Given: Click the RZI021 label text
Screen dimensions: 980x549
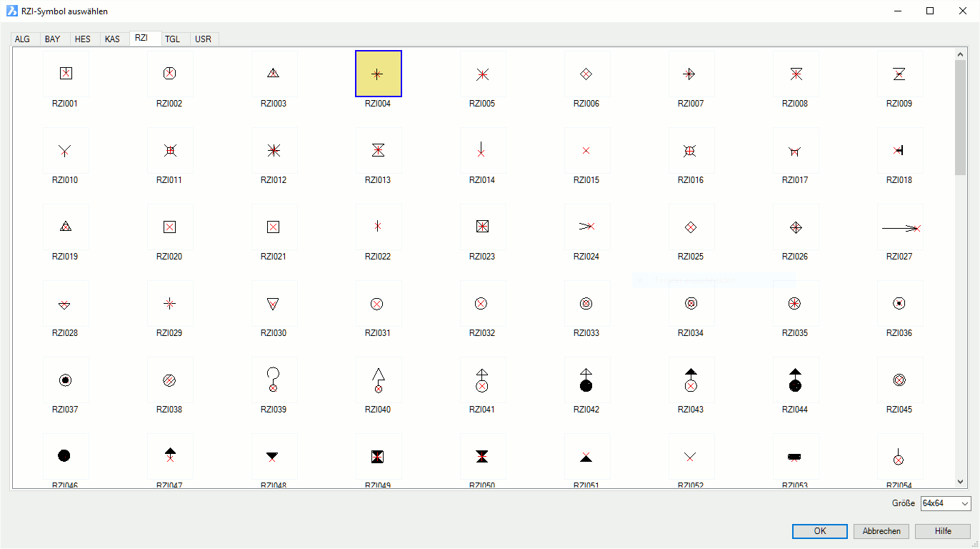Looking at the screenshot, I should [x=274, y=257].
